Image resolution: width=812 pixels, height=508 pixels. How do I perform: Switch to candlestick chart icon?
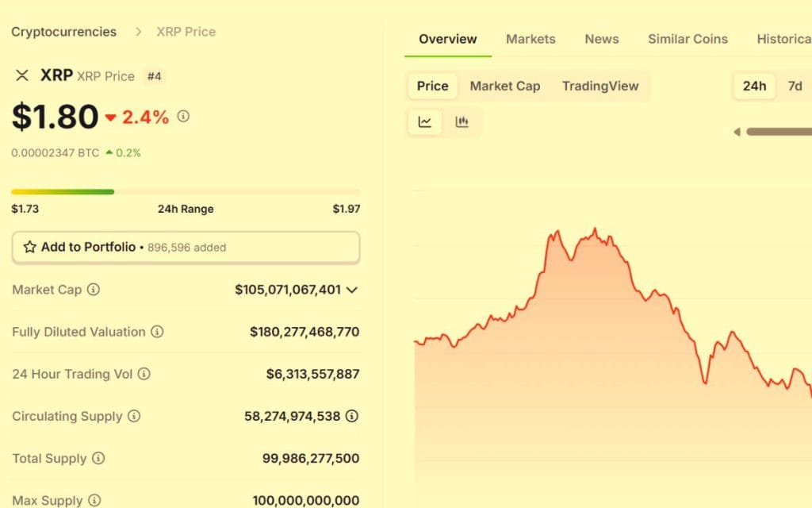[x=462, y=122]
